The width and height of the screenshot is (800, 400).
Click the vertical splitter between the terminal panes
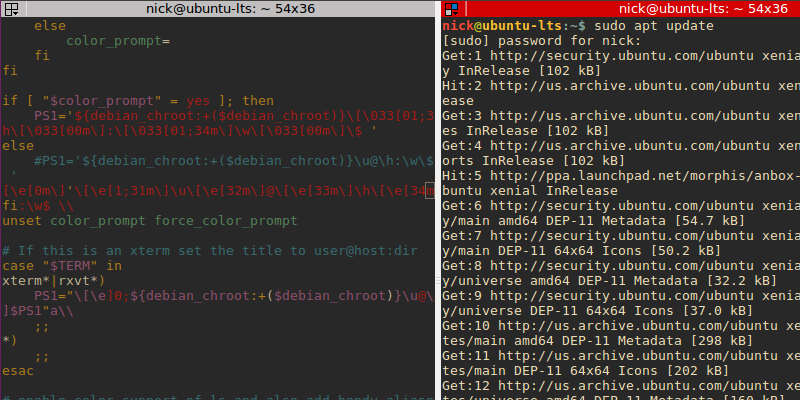(x=437, y=200)
